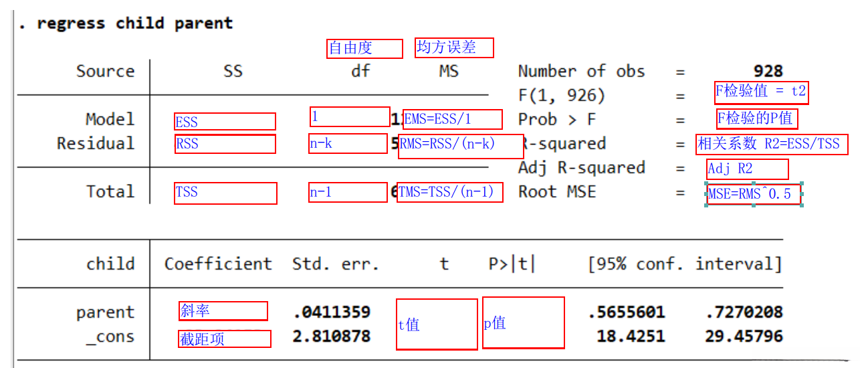This screenshot has width=868, height=368.
Task: Click the 't' column header
Action: click(444, 264)
